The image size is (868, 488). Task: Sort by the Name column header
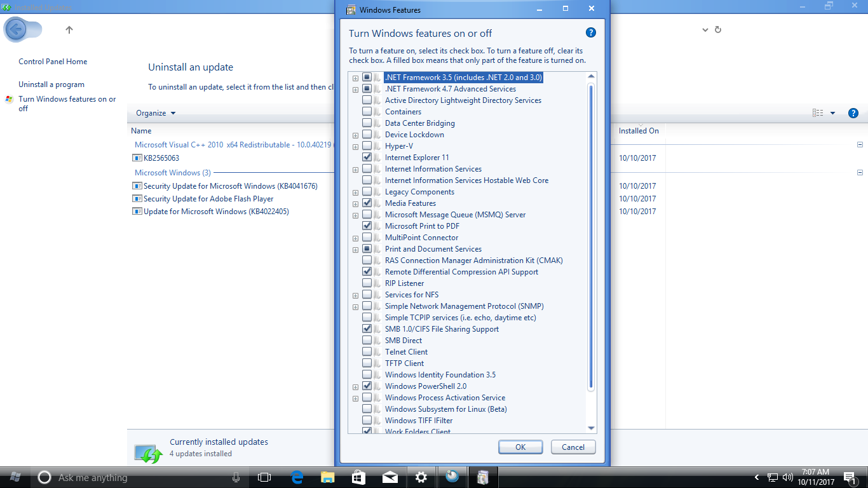141,131
